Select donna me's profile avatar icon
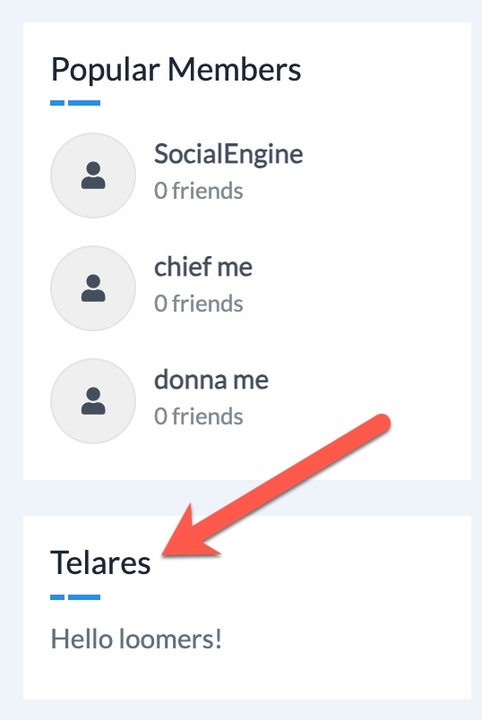 point(93,401)
